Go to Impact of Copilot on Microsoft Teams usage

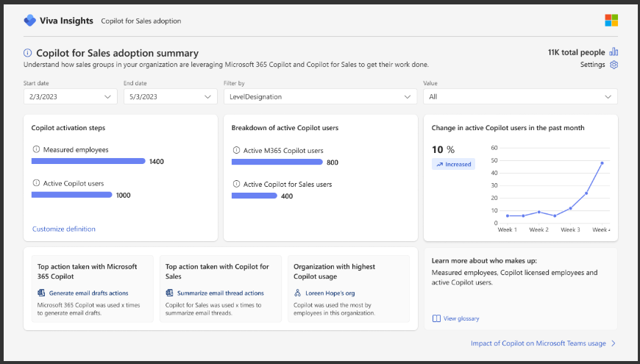[x=538, y=343]
